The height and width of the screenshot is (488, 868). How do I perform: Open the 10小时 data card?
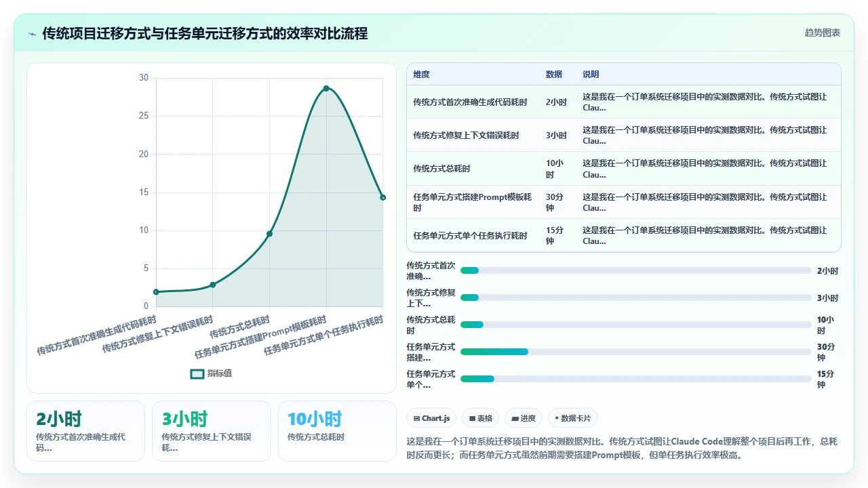point(337,431)
